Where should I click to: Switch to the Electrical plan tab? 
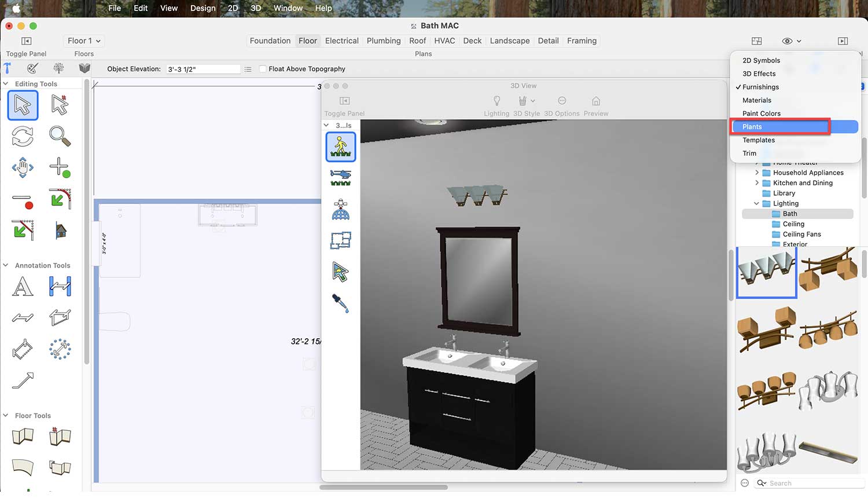(341, 41)
